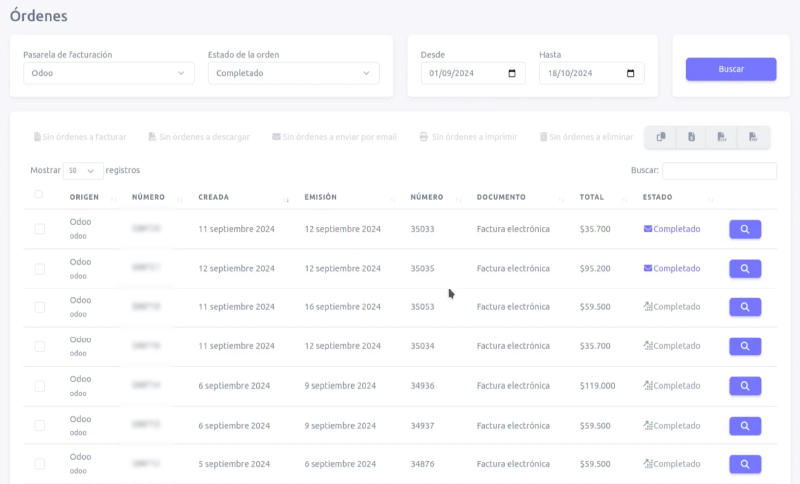Select the row checkbox for invoice 35035

click(x=40, y=268)
